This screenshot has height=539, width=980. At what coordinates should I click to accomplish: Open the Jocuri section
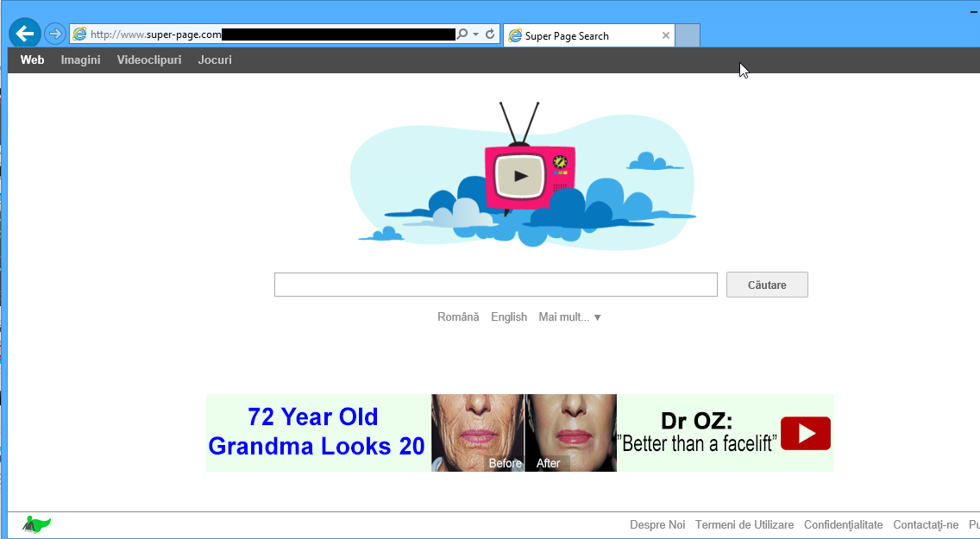215,60
